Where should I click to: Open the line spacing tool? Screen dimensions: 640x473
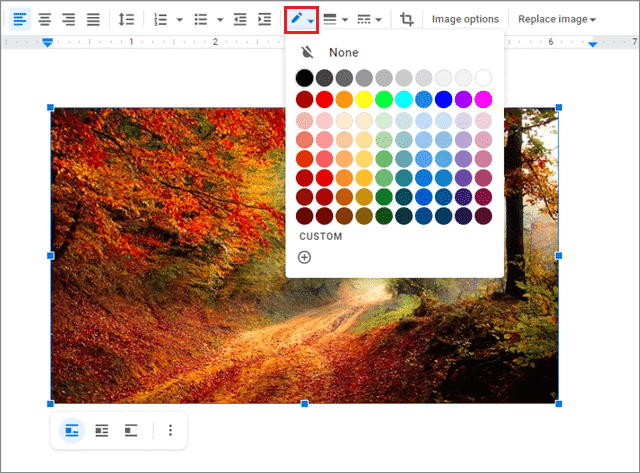126,19
